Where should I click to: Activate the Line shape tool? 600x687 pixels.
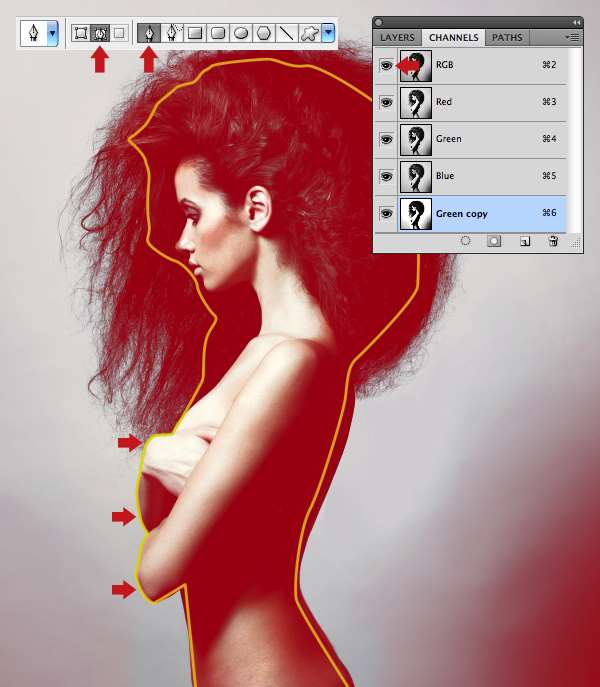click(x=287, y=33)
